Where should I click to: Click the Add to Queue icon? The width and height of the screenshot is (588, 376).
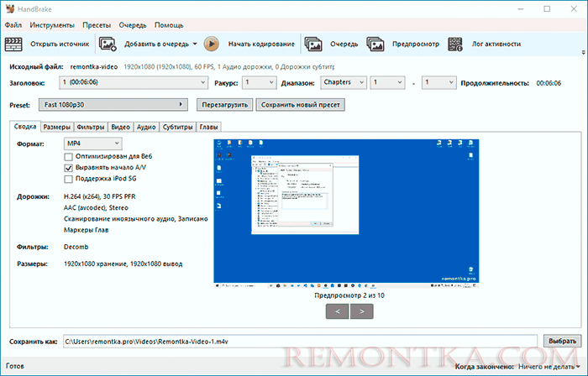click(108, 44)
